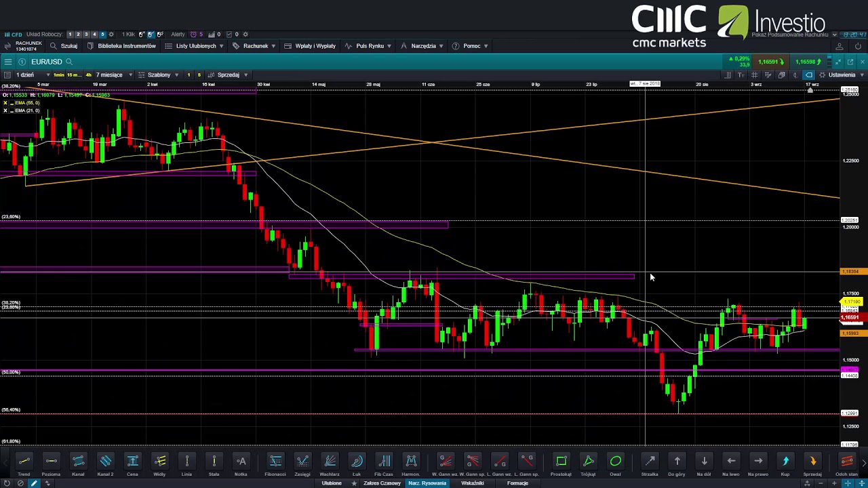
Task: Click the 1,16598 buy price button
Action: point(808,62)
